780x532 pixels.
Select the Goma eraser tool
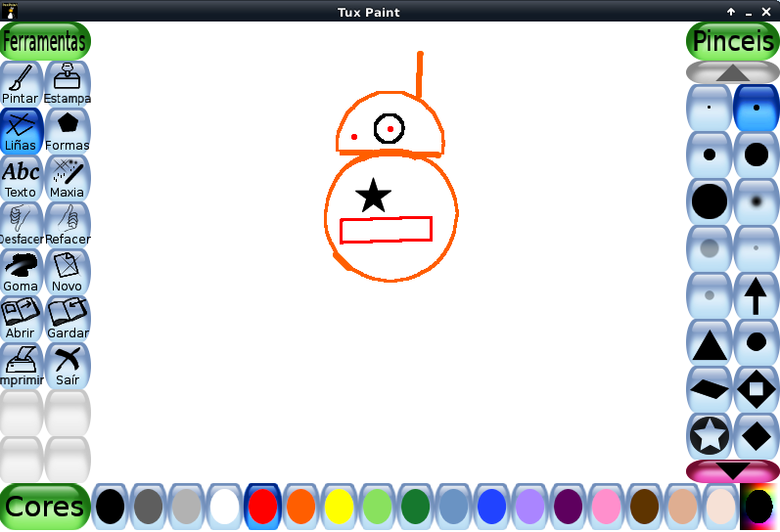[22, 272]
